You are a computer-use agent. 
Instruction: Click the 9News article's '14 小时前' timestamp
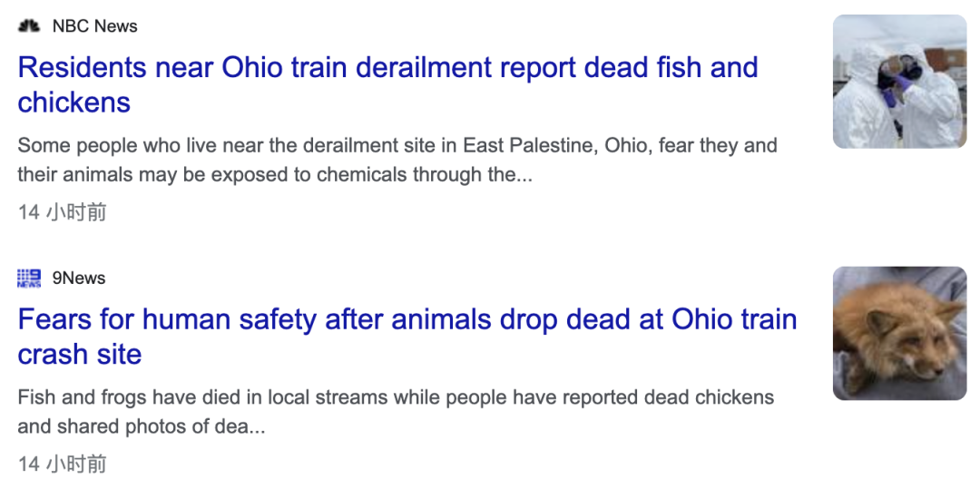click(x=62, y=464)
